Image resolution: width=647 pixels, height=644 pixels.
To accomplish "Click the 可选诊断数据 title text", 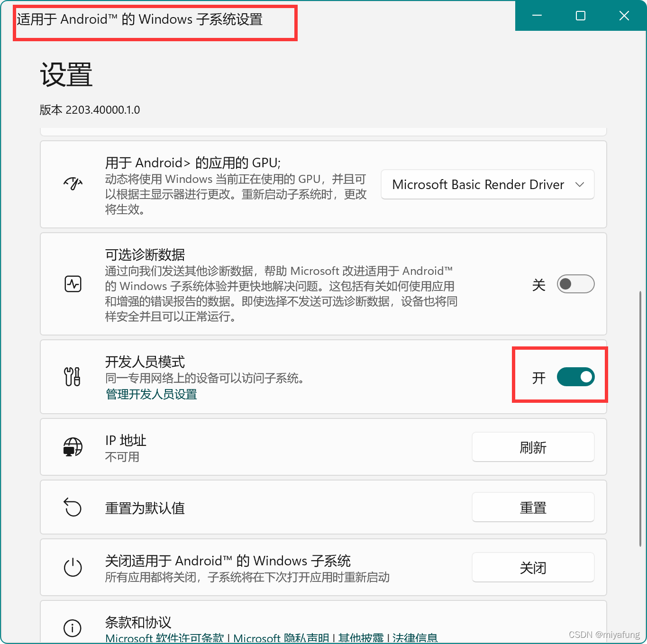I will click(145, 255).
